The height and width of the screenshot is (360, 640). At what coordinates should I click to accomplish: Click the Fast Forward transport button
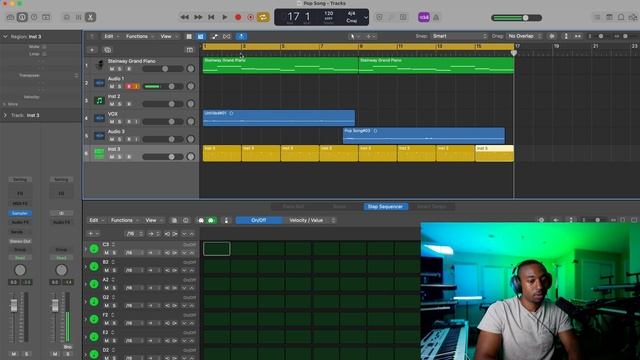pyautogui.click(x=198, y=17)
